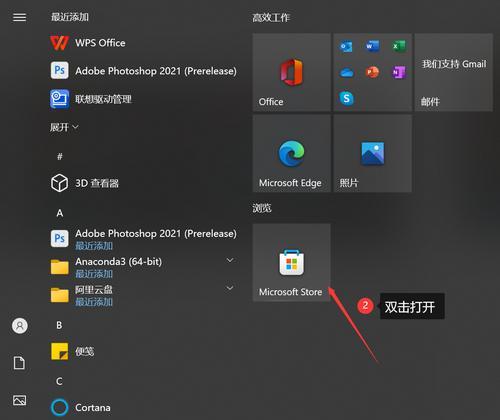Jump to letter A section header
500x420 pixels.
pyautogui.click(x=60, y=213)
